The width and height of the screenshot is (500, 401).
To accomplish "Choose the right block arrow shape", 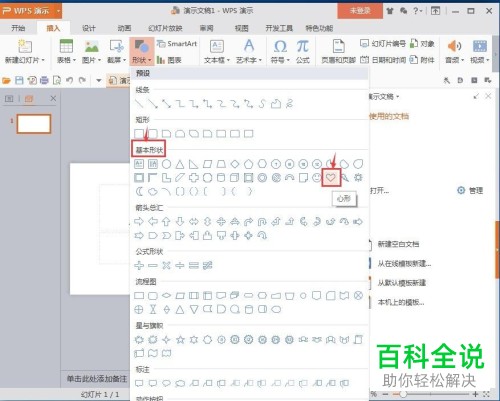I will [139, 221].
